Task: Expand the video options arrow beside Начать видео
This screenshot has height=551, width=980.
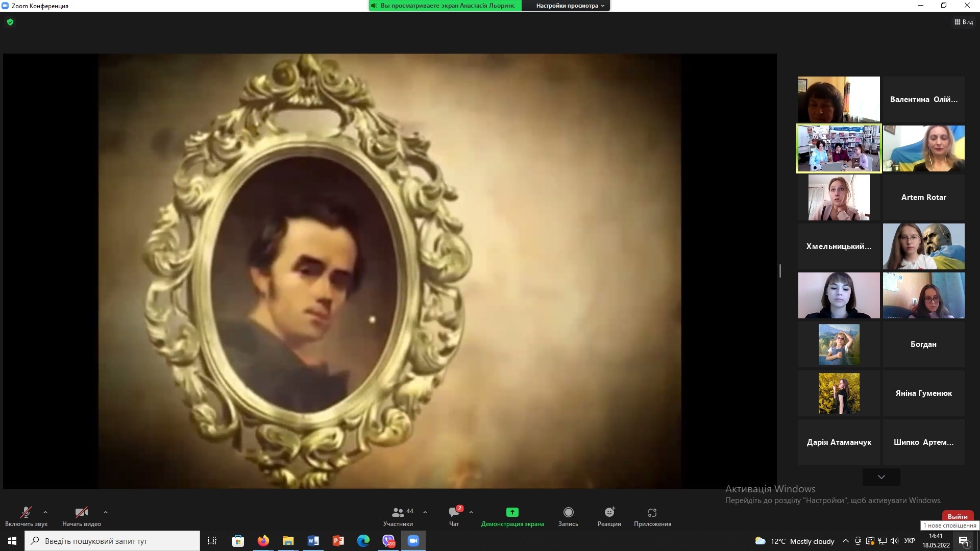Action: 106,512
